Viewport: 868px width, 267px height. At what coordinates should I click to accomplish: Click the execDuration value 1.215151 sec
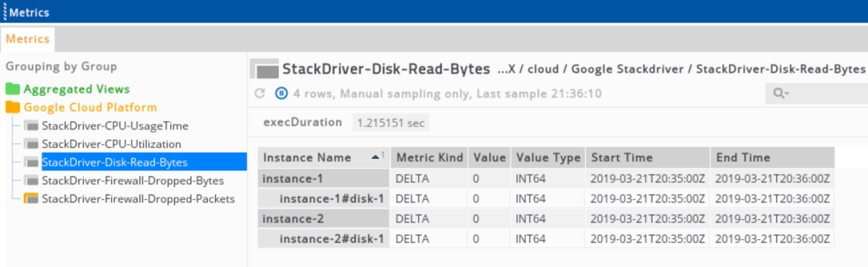pos(391,123)
